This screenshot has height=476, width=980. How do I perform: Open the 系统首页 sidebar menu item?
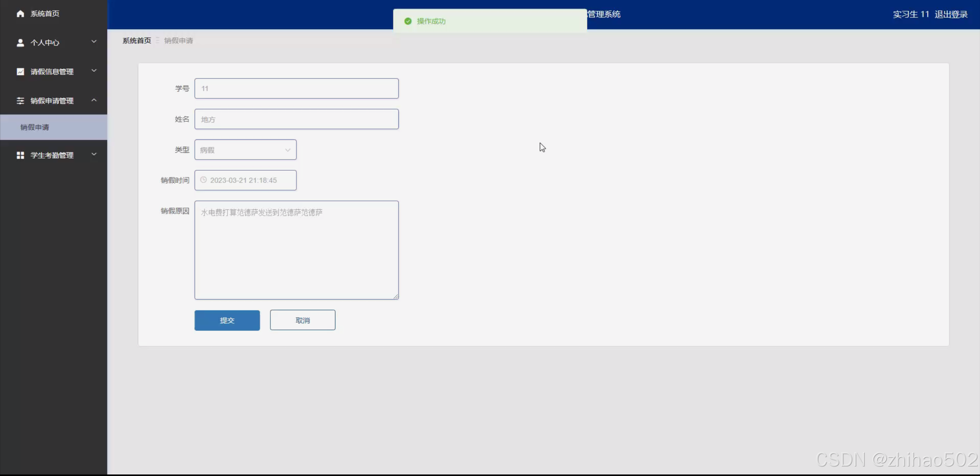pyautogui.click(x=45, y=14)
